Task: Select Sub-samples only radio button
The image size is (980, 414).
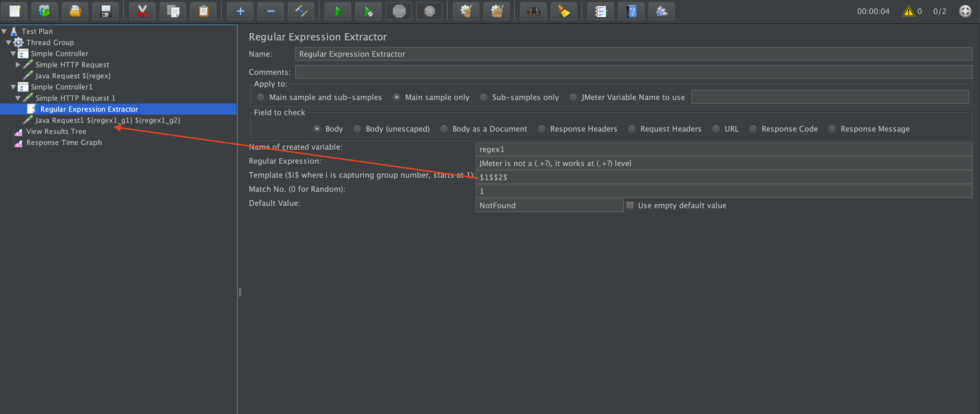Action: (484, 97)
